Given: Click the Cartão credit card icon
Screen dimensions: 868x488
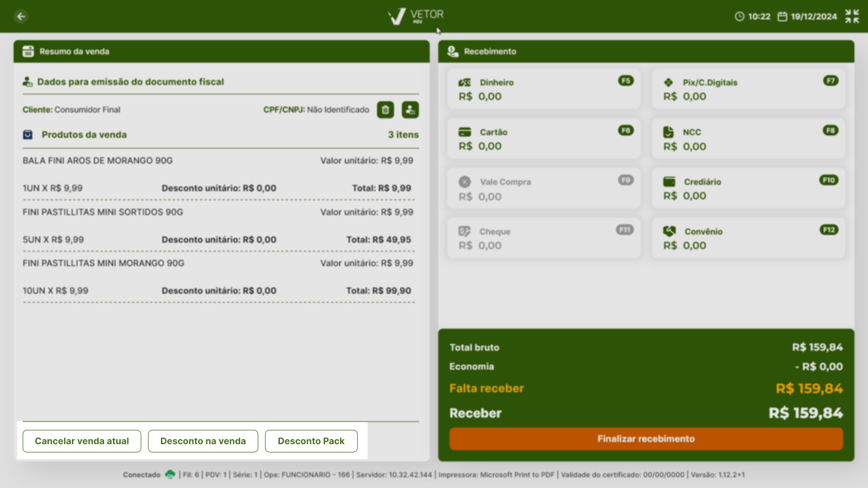Looking at the screenshot, I should click(x=465, y=132).
